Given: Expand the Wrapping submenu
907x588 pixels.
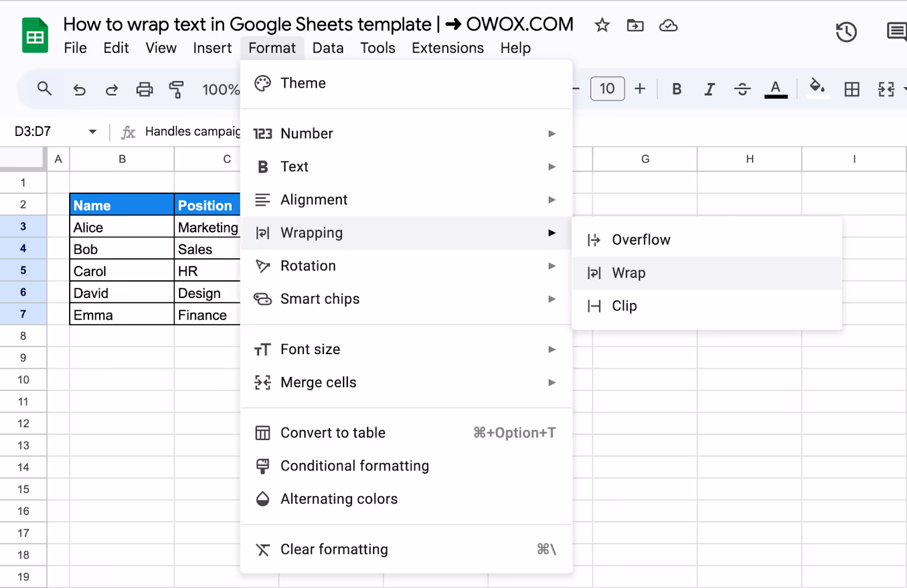Looking at the screenshot, I should click(406, 233).
